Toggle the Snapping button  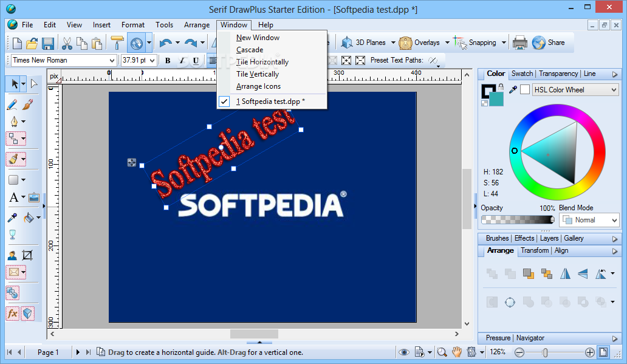tap(476, 43)
